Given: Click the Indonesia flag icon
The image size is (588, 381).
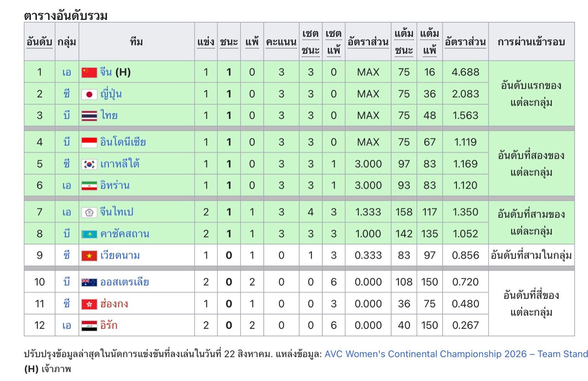Looking at the screenshot, I should click(89, 143).
